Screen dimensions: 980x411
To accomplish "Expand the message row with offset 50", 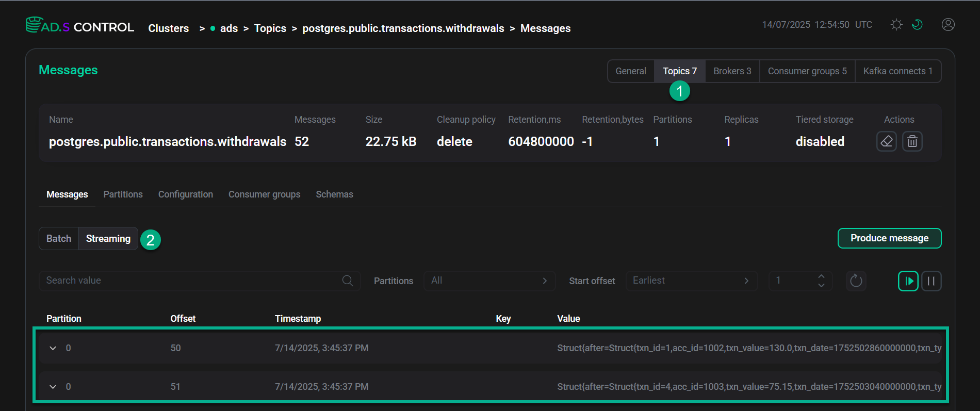I will (x=53, y=348).
